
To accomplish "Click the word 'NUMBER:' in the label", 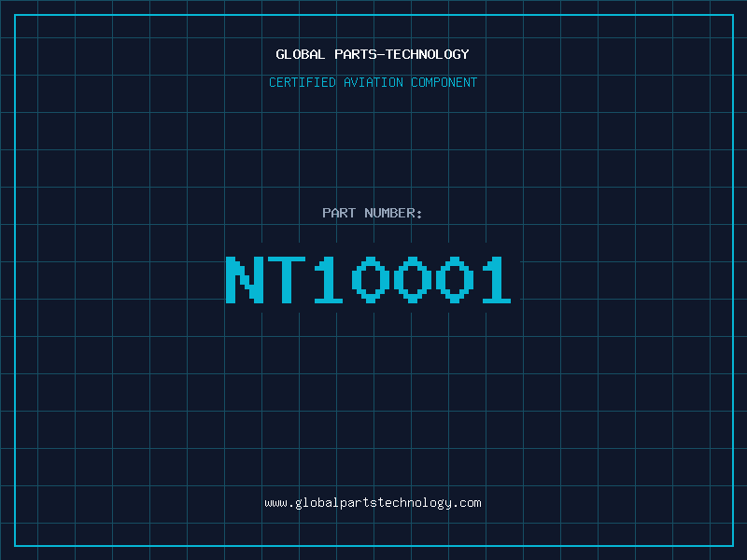I will [x=393, y=213].
